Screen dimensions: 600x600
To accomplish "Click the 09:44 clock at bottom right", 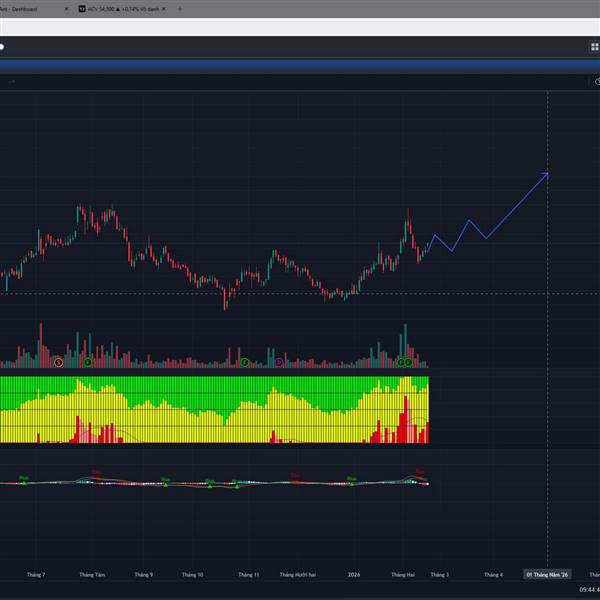I will point(588,591).
